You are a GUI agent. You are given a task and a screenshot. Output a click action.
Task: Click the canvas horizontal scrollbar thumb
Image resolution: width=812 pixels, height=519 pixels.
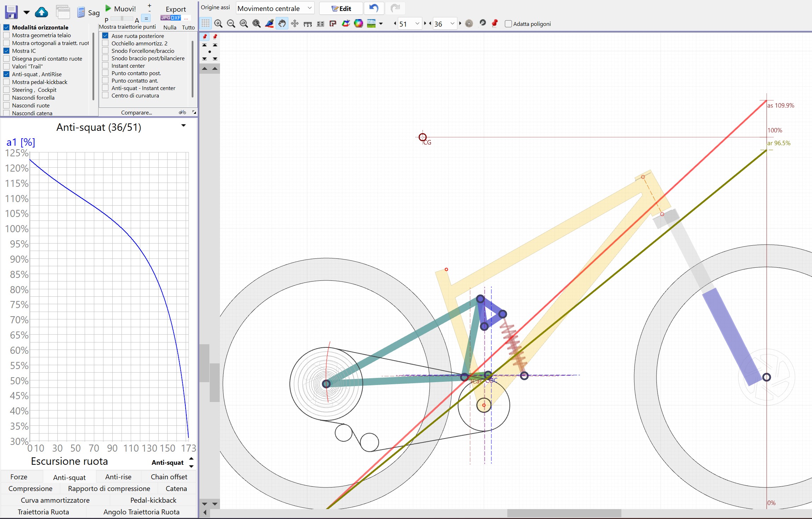(564, 513)
